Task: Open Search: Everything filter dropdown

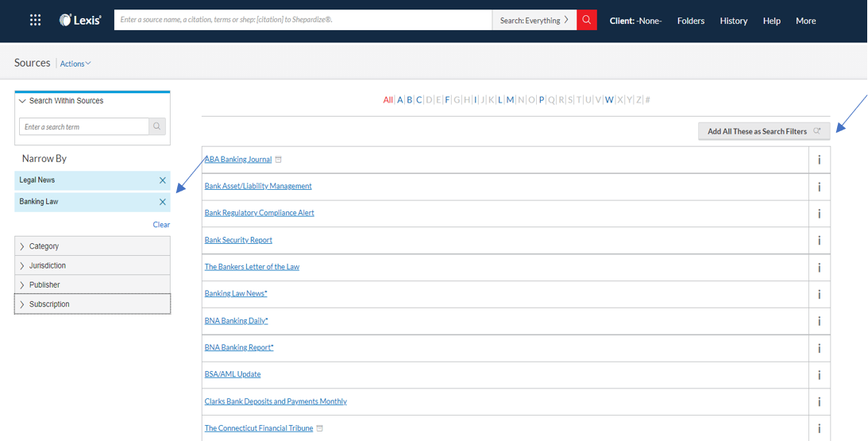Action: pos(534,21)
